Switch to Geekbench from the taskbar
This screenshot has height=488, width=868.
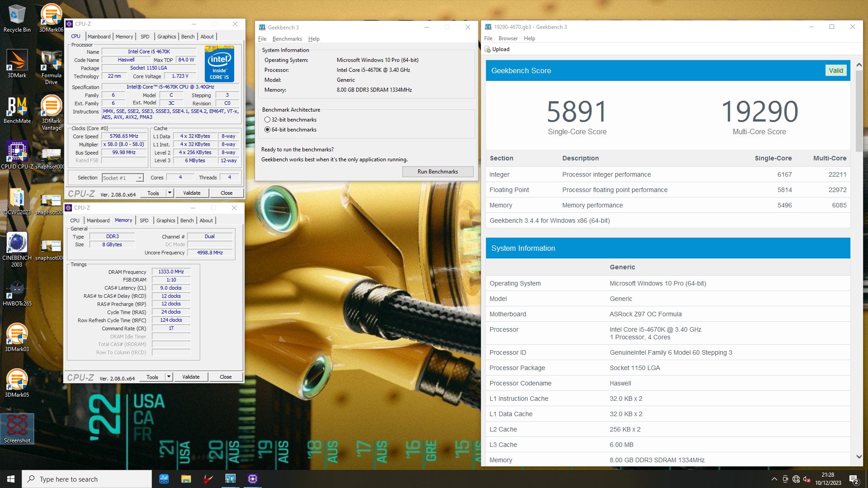230,479
